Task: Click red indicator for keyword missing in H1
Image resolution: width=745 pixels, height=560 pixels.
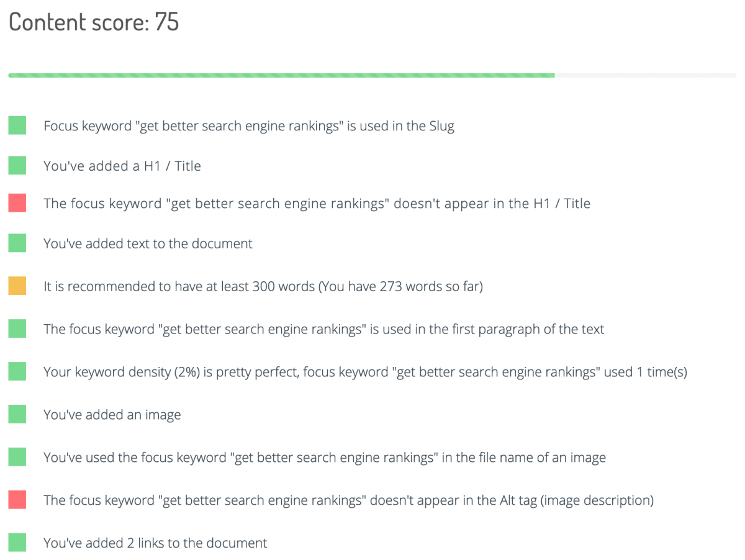Action: tap(17, 203)
